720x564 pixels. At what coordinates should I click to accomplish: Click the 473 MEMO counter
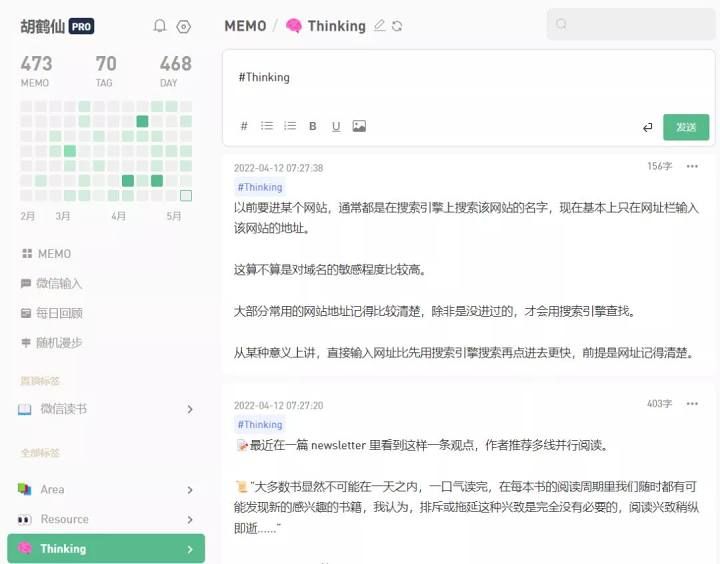[36, 71]
